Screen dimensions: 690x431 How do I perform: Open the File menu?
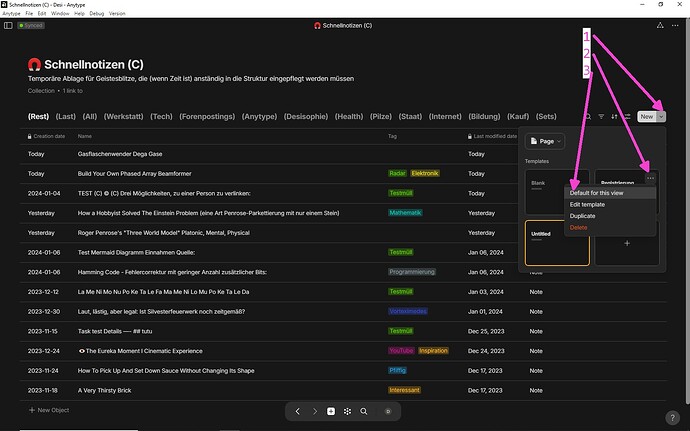coord(29,13)
